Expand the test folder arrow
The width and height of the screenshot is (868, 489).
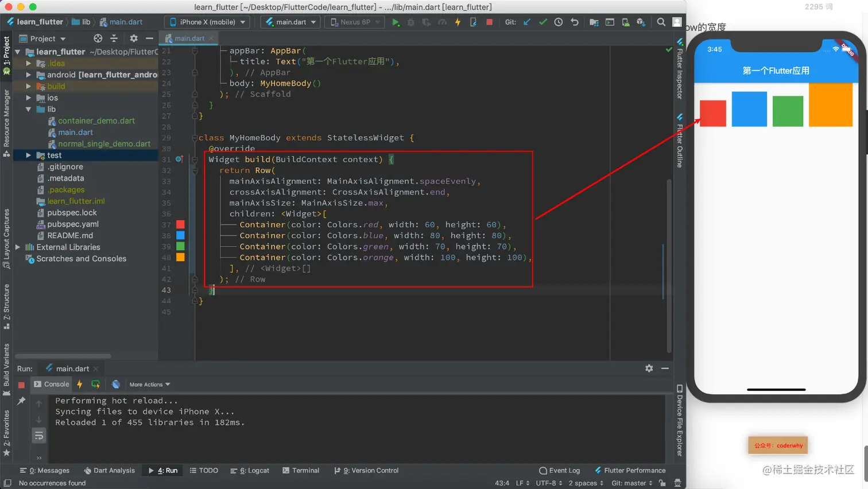[x=28, y=155]
